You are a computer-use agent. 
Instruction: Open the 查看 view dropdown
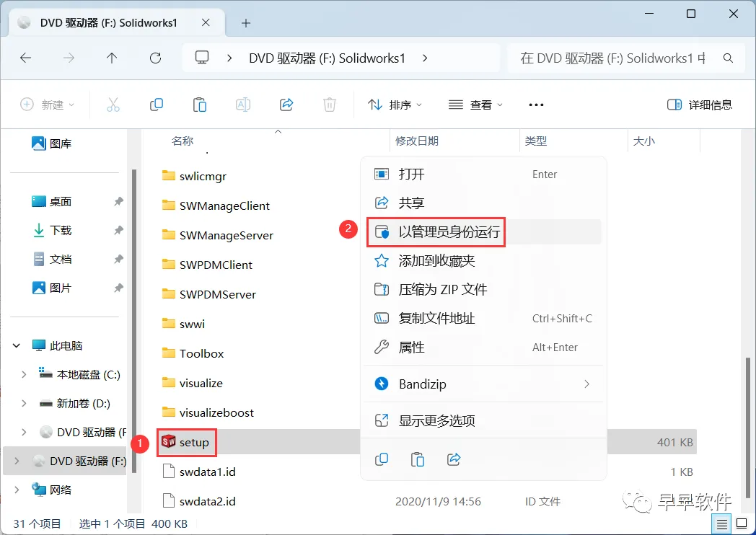(475, 105)
